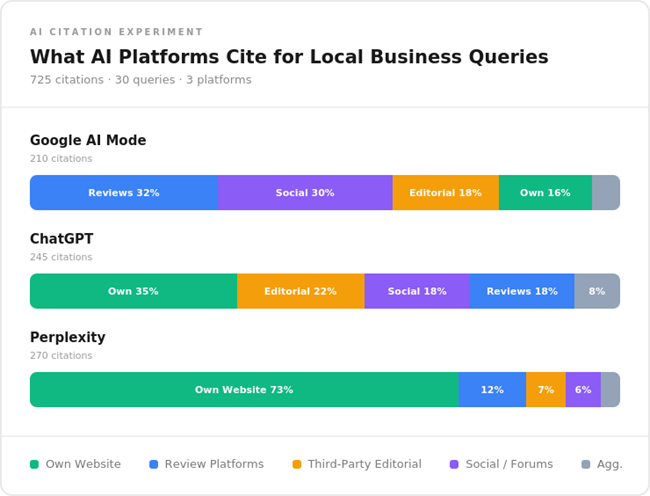
Task: Click the Reviews 18% segment
Action: click(522, 291)
